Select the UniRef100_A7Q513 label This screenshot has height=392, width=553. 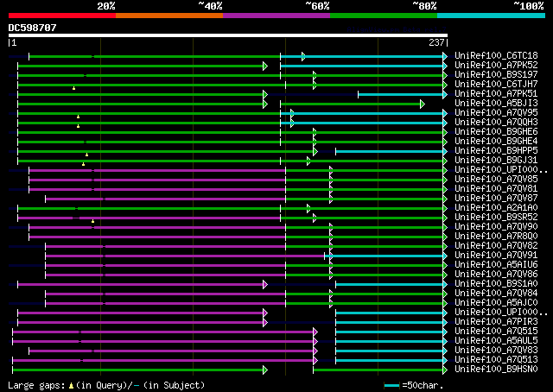tap(496, 360)
